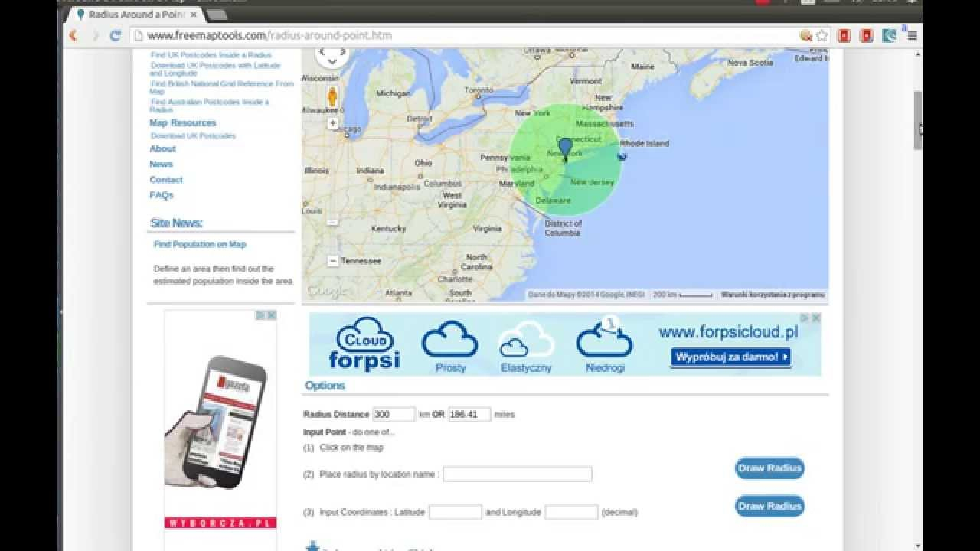Zoom in the map with plus button

(333, 122)
